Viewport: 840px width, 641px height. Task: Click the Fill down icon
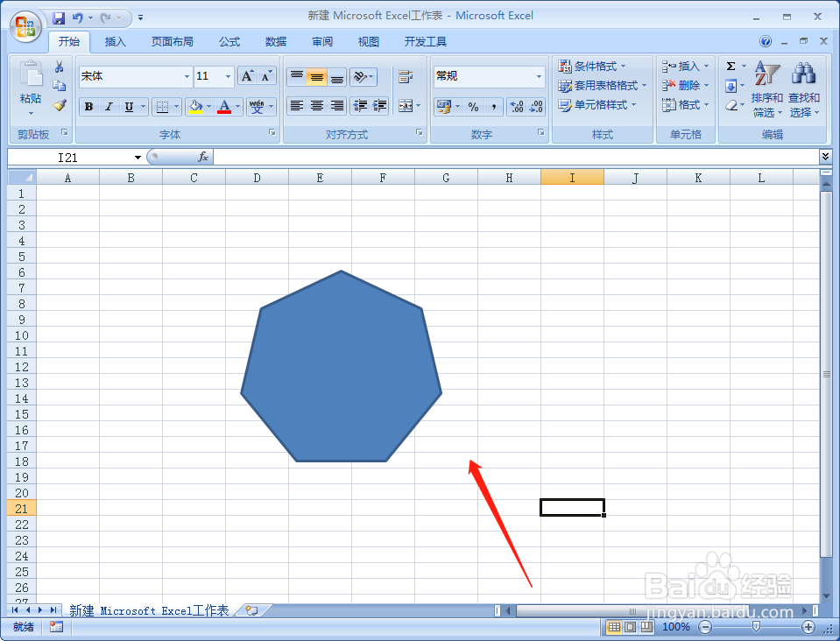731,86
